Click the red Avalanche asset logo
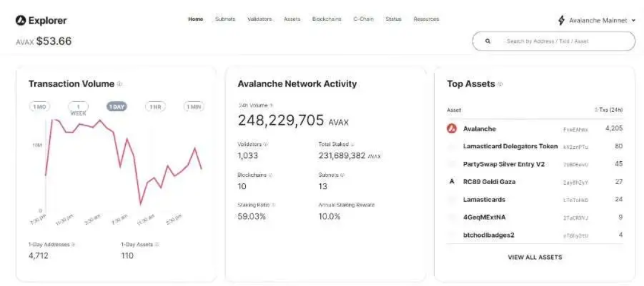The width and height of the screenshot is (644, 286). point(452,129)
